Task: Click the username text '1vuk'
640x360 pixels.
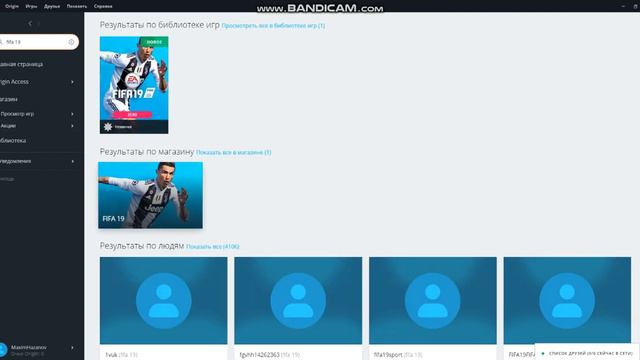Action: 111,355
